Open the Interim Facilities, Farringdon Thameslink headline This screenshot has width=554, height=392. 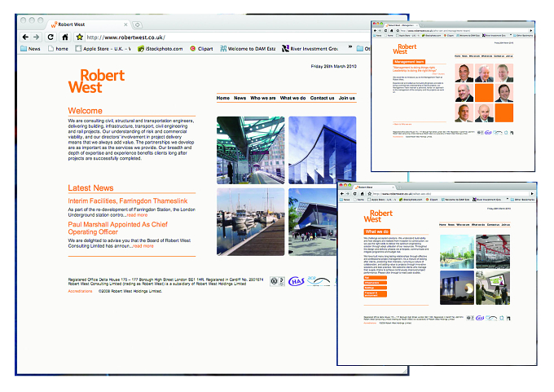click(128, 200)
